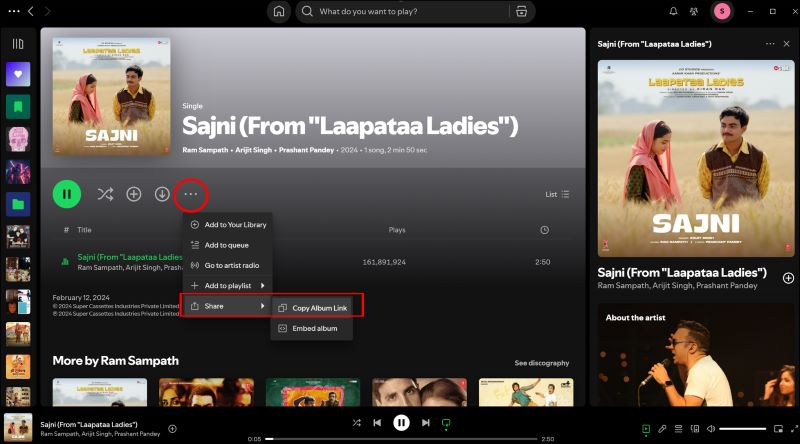Skip to previous track
The image size is (800, 444).
[377, 423]
